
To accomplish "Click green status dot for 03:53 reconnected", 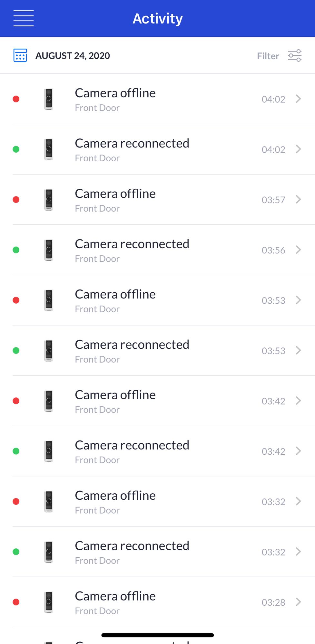I will (x=16, y=351).
